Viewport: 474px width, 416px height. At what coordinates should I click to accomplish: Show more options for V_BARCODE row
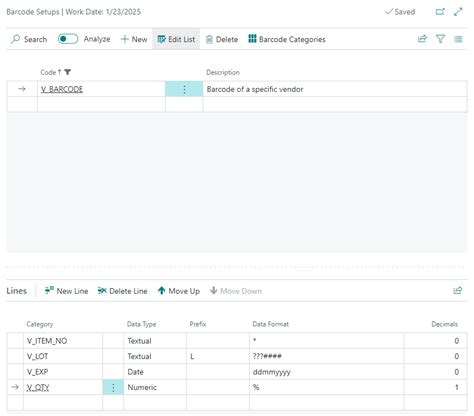point(184,89)
